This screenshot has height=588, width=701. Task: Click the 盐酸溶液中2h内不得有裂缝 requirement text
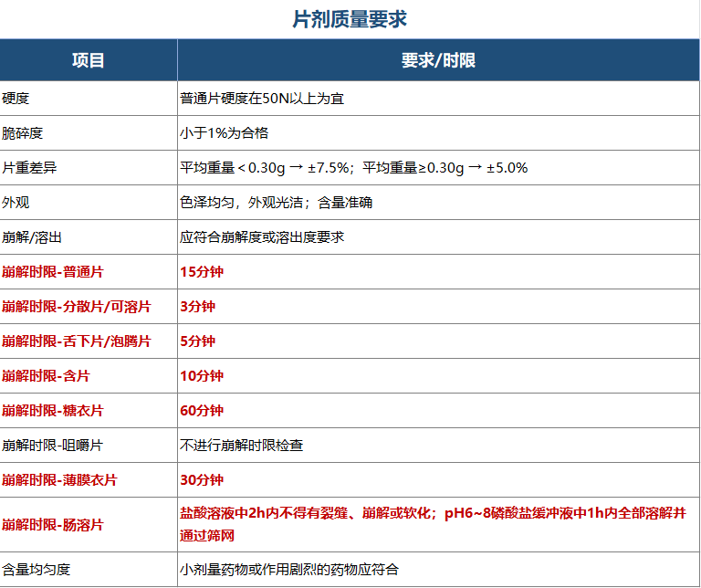[433, 524]
